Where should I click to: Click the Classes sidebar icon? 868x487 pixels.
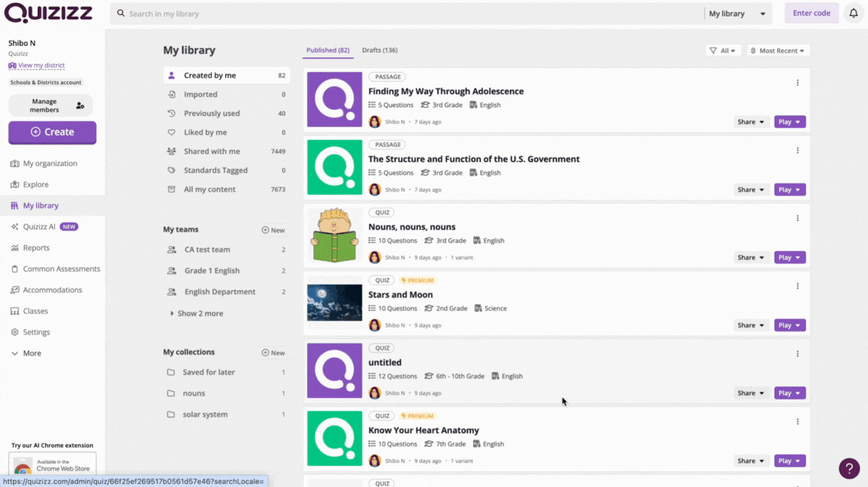pos(15,311)
